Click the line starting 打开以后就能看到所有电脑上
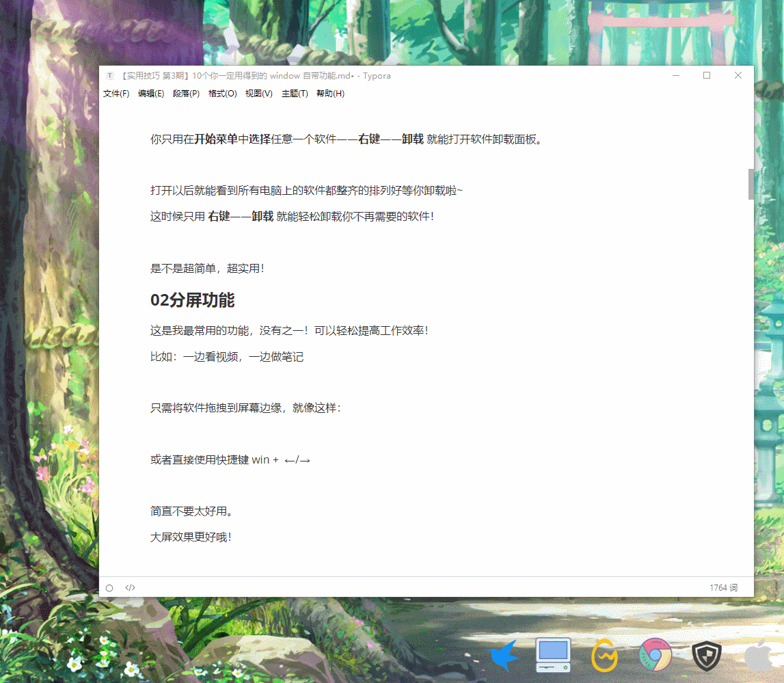This screenshot has height=683, width=784. [306, 191]
